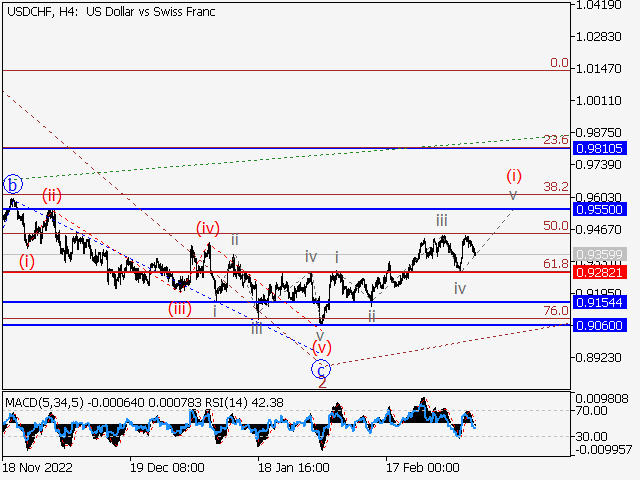Select the blue 0.95500 price level label
The width and height of the screenshot is (640, 480).
[x=599, y=209]
